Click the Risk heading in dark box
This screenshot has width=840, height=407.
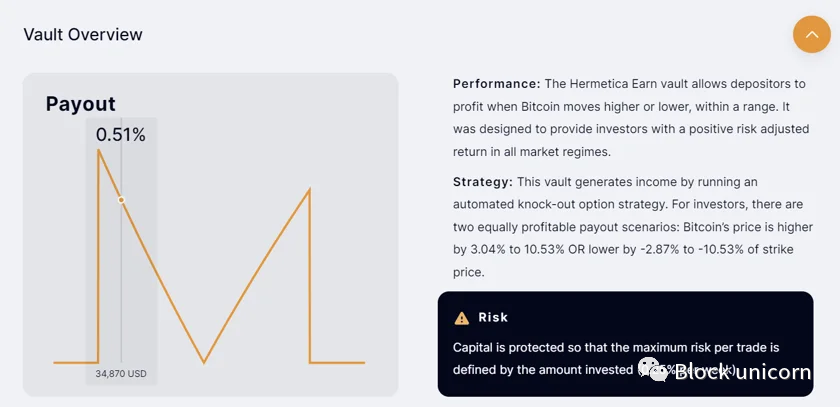[493, 317]
